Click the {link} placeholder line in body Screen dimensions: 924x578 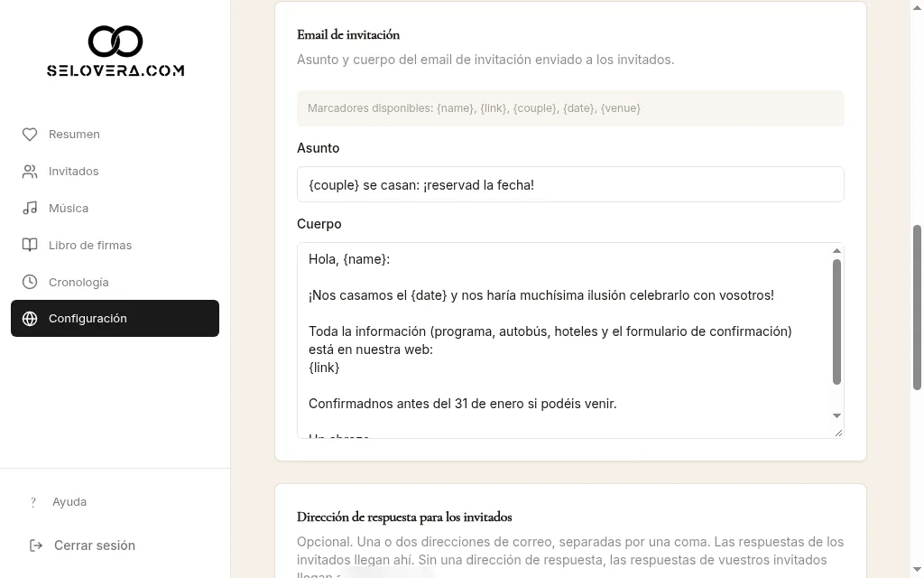coord(324,368)
